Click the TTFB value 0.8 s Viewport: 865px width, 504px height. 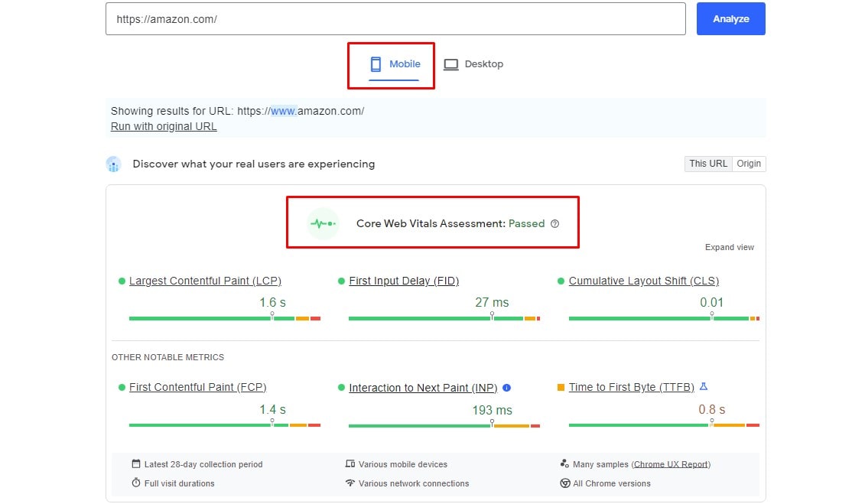click(x=711, y=409)
